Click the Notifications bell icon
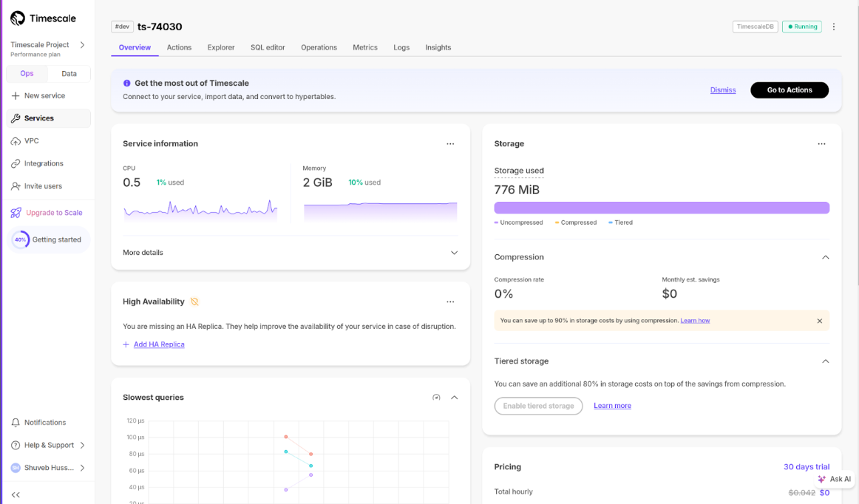Viewport: 859px width, 504px height. click(16, 423)
